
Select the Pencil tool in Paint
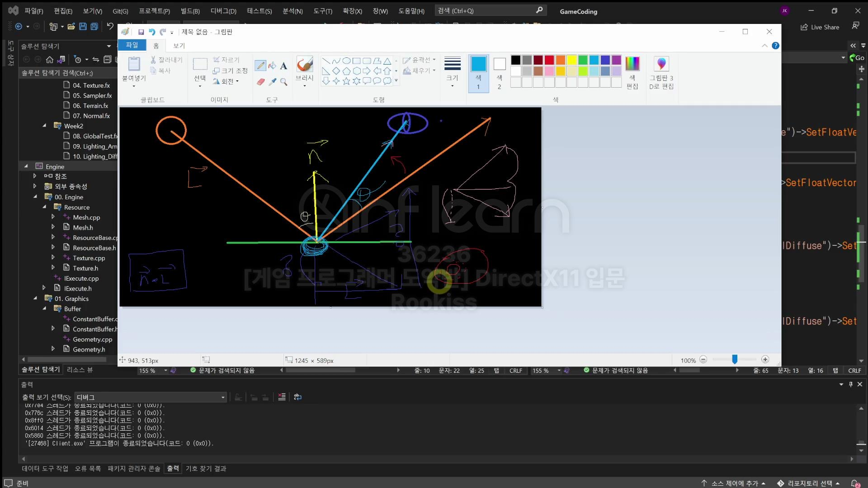pyautogui.click(x=260, y=66)
